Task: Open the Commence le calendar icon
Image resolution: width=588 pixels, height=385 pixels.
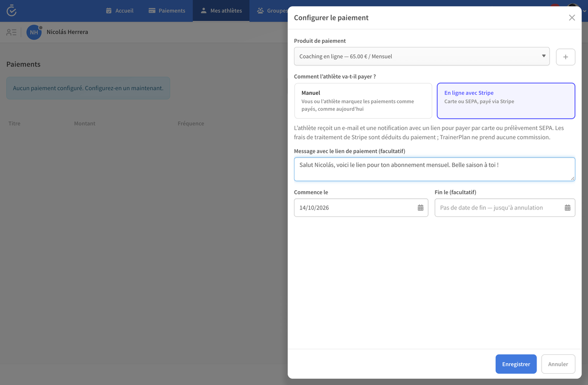Action: click(421, 208)
